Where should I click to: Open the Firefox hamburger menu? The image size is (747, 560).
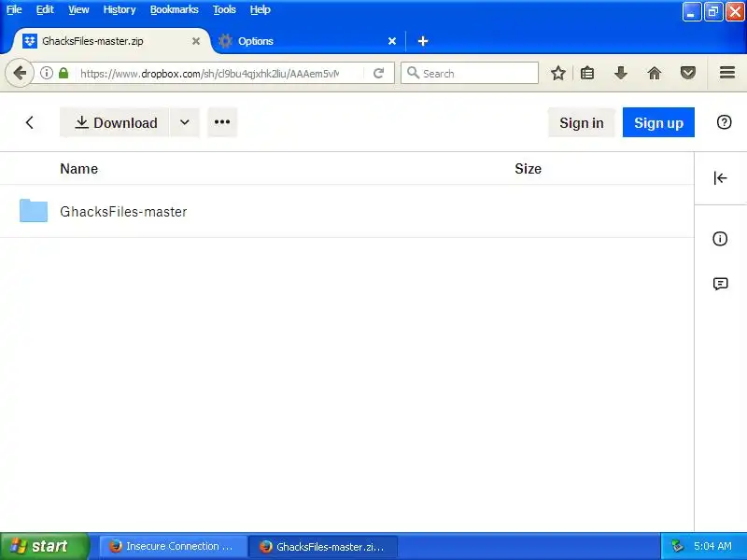tap(727, 73)
